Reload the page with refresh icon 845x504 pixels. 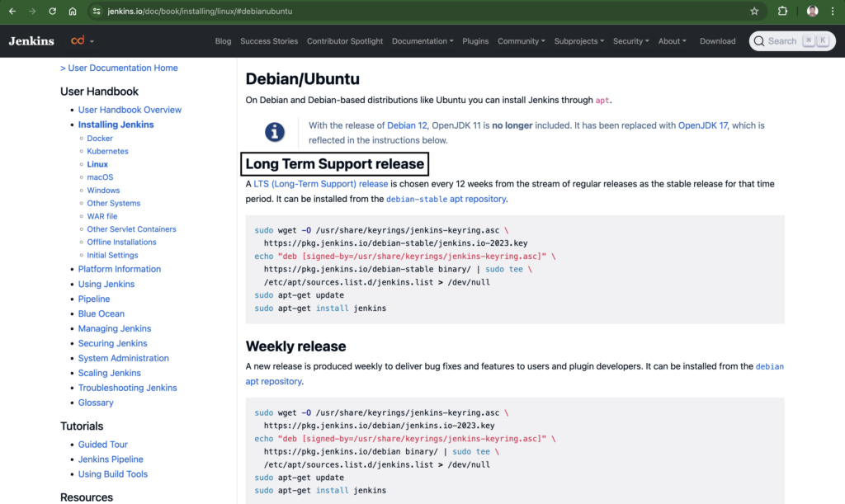click(x=52, y=11)
